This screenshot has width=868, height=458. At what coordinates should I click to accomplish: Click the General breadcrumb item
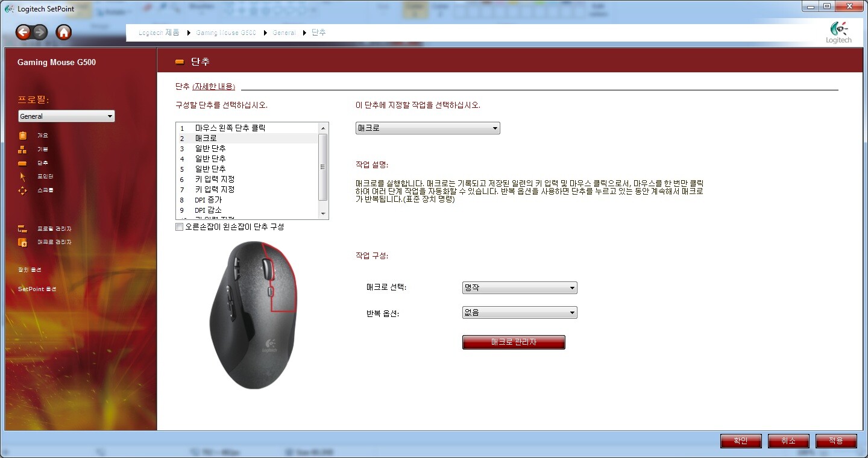coord(284,33)
